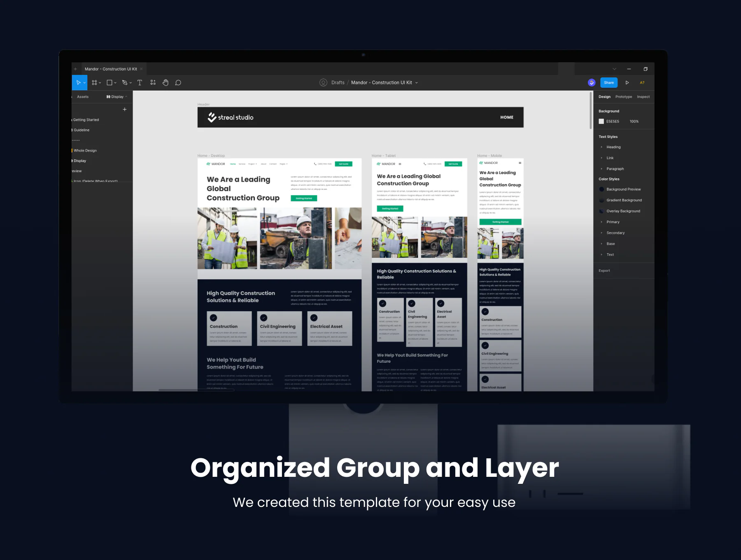Open the shape tools dropdown arrow
This screenshot has width=741, height=560.
point(115,83)
